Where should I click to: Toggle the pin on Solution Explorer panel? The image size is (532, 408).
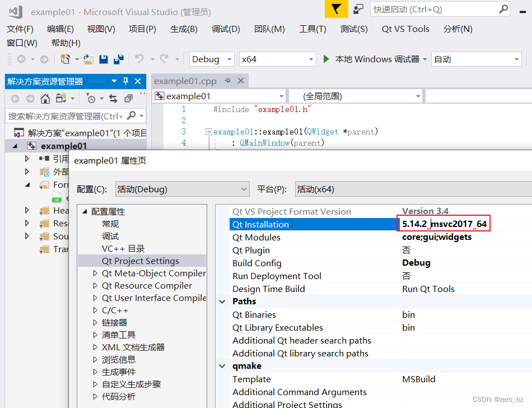(x=125, y=81)
